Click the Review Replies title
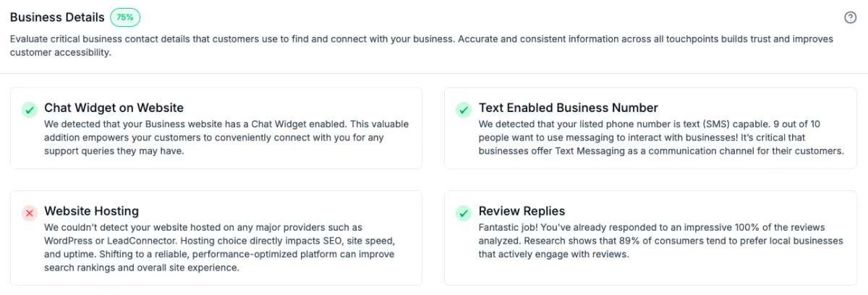Screen dimensions: 868x295 coord(522,211)
